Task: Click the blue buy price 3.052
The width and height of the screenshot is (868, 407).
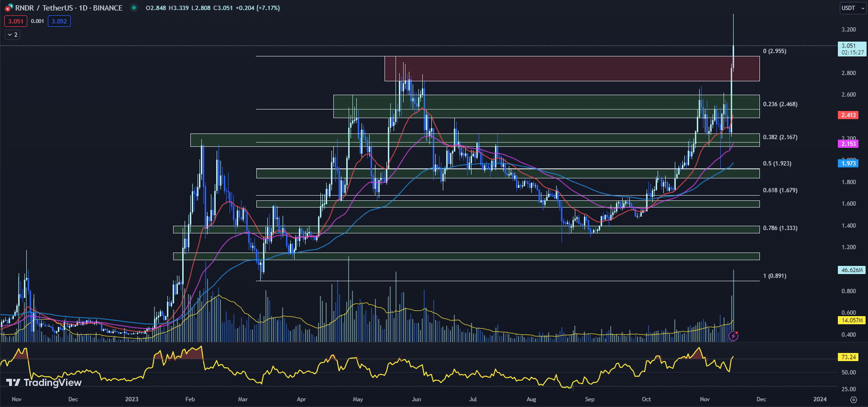Action: tap(59, 21)
